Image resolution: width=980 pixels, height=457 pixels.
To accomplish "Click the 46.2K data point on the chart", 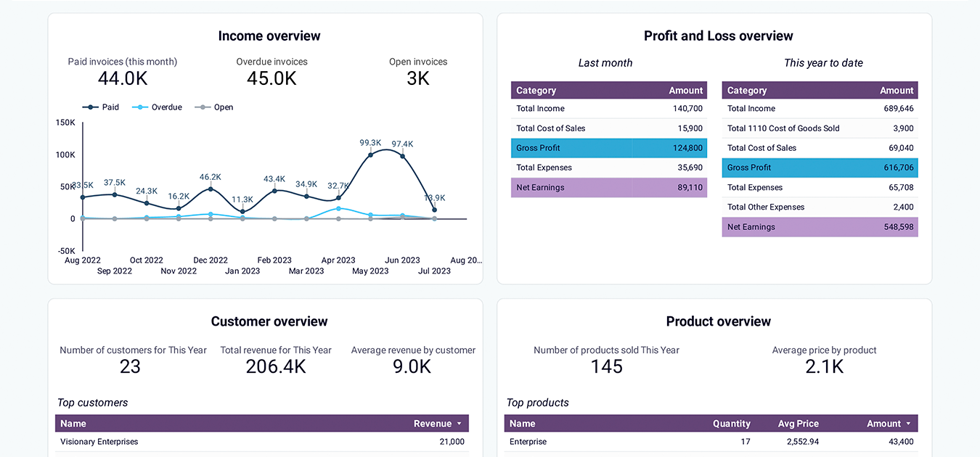I will coord(210,189).
